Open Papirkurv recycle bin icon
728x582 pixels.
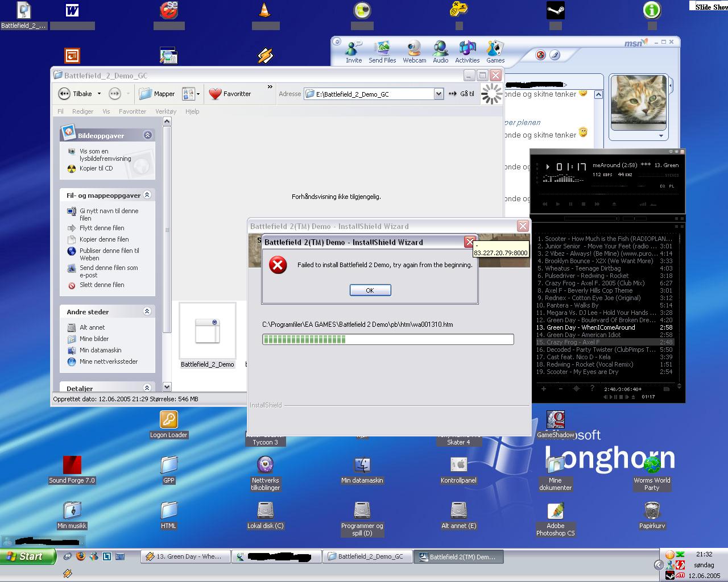point(652,516)
